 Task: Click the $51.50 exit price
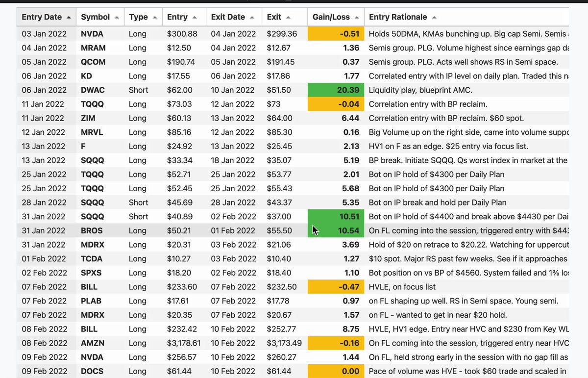click(279, 90)
